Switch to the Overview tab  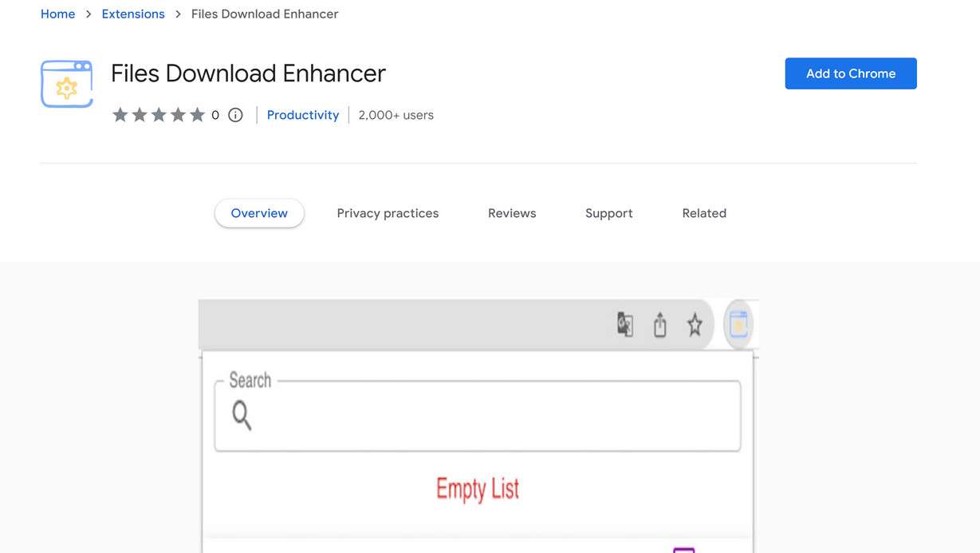point(258,212)
